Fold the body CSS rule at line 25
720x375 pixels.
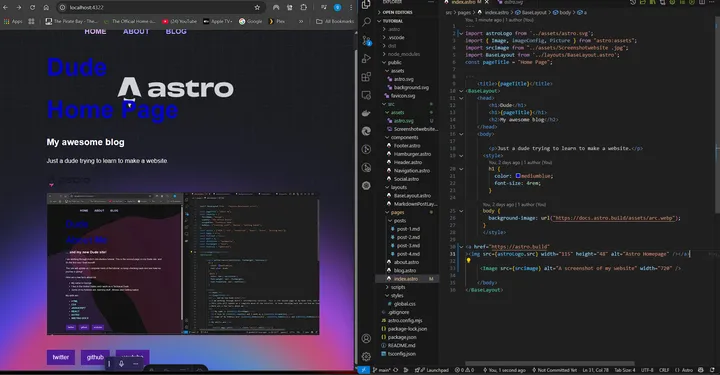click(461, 211)
